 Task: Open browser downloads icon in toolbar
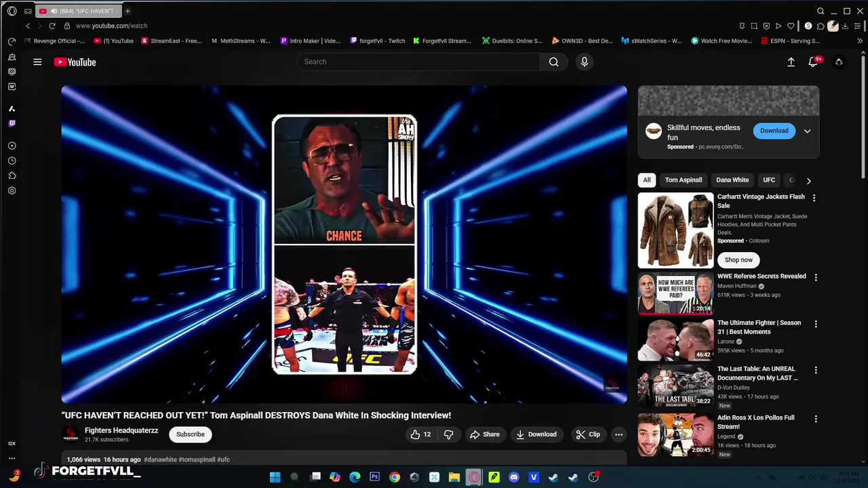point(845,26)
